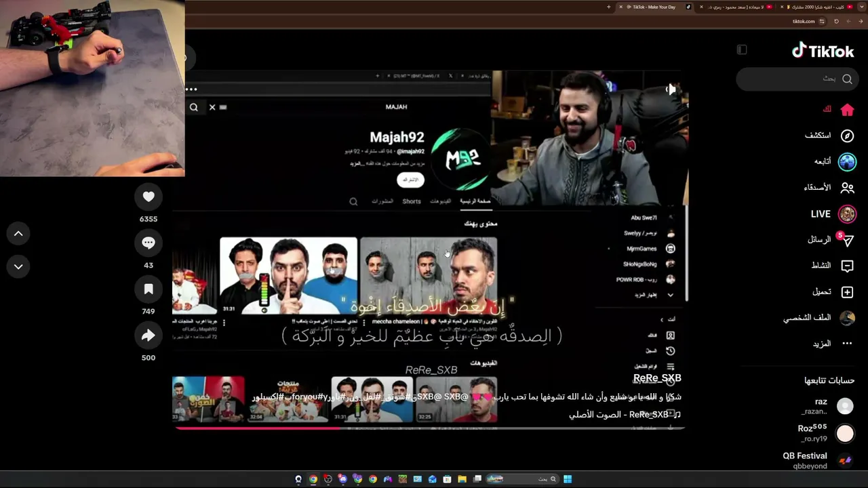This screenshot has width=868, height=488.
Task: Open the Upload plus icon
Action: tap(847, 292)
